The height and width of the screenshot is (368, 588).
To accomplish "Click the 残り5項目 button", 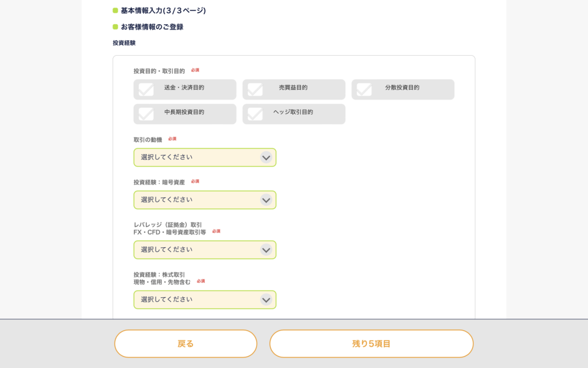I will (372, 344).
